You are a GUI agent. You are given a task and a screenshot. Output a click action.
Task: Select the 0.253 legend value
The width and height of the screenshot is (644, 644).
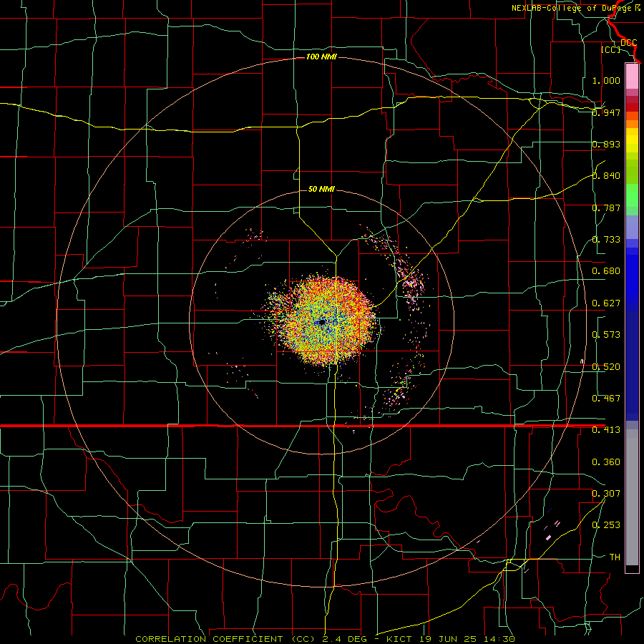pyautogui.click(x=606, y=525)
